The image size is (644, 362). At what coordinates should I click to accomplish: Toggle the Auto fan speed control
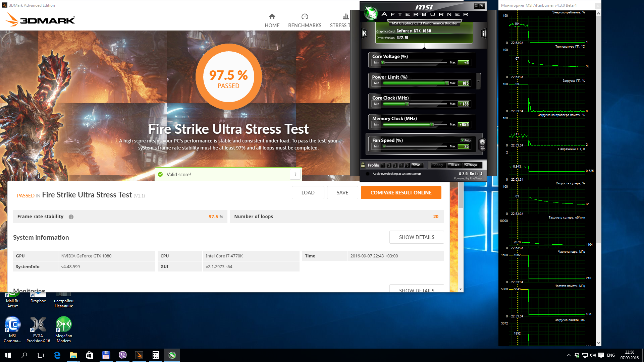tap(466, 140)
